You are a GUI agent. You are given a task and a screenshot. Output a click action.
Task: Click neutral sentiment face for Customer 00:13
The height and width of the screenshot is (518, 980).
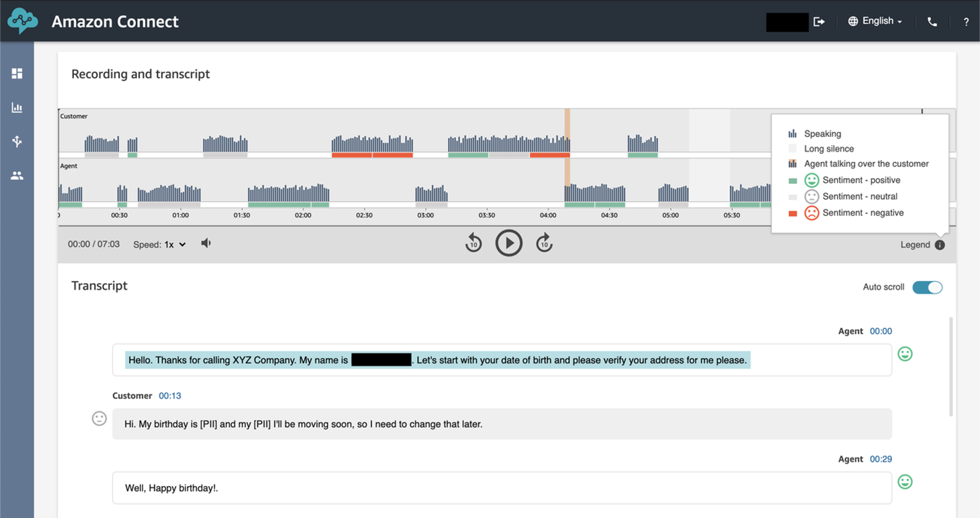tap(99, 419)
